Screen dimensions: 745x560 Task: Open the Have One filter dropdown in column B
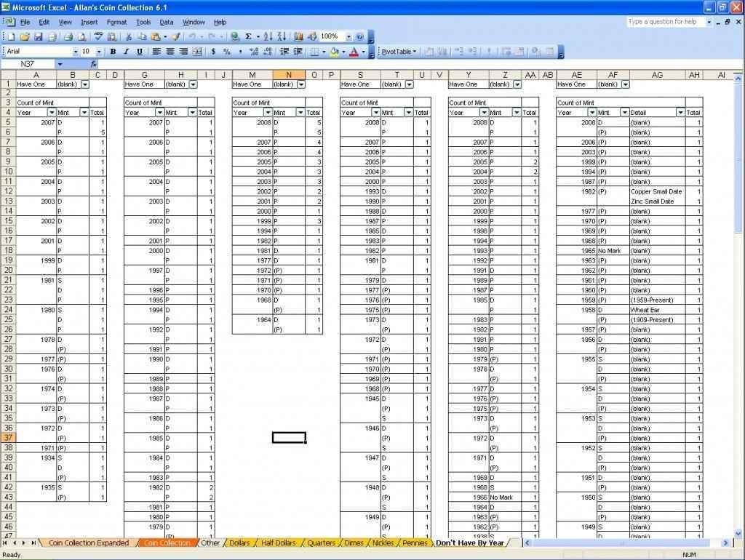(85, 84)
